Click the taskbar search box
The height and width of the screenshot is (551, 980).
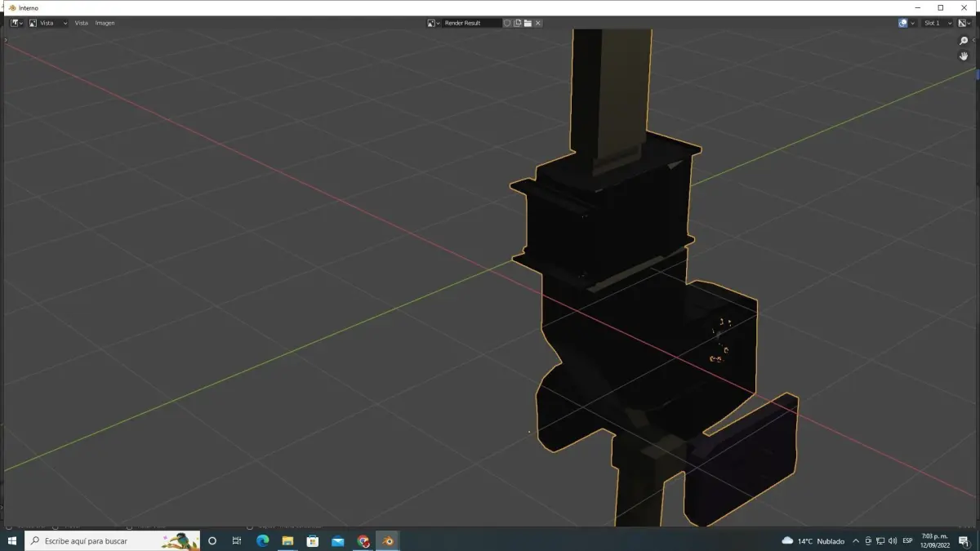tap(113, 540)
